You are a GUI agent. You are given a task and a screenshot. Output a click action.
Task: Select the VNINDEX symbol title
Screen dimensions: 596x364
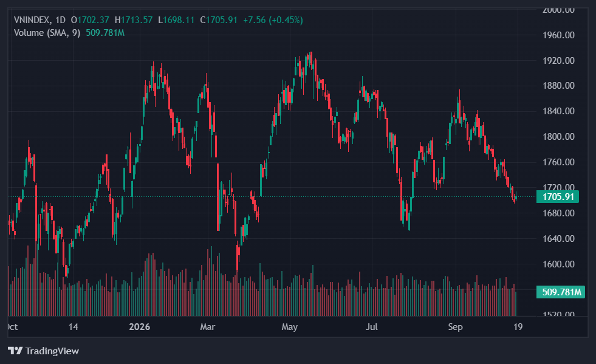(32, 20)
